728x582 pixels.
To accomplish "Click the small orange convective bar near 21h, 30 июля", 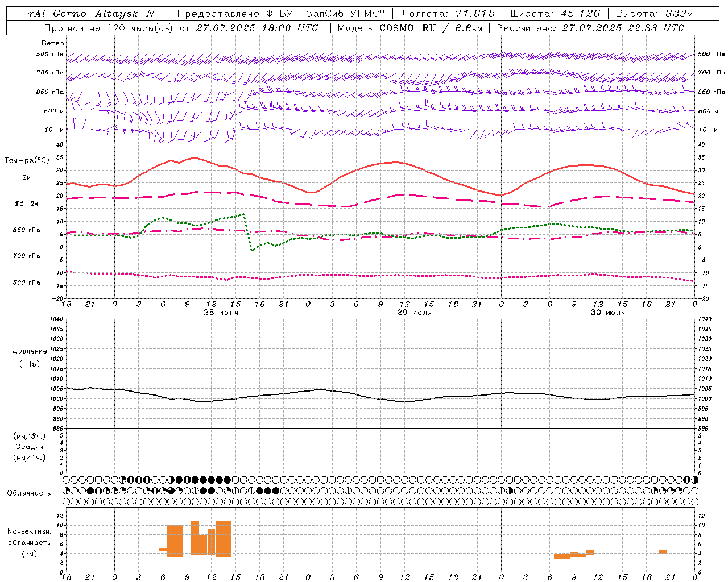I will [x=663, y=551].
